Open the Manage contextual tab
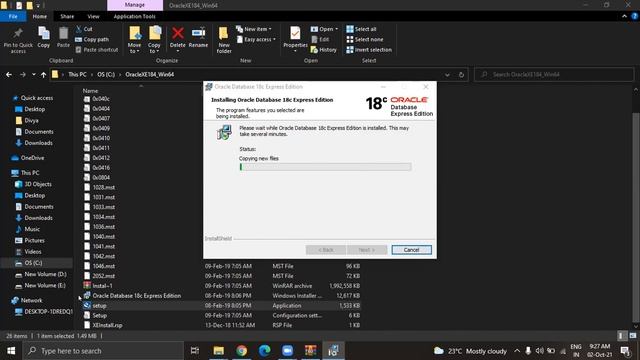 tap(135, 5)
